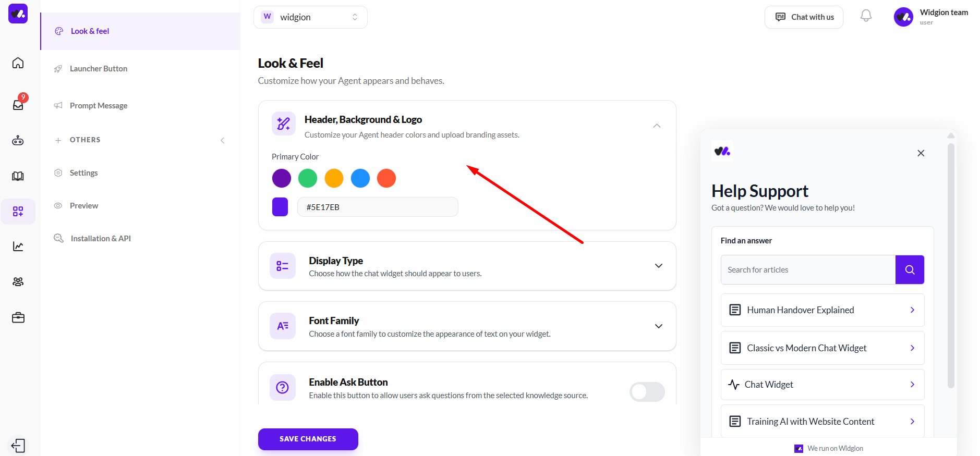Viewport: 980px width, 456px height.
Task: Open the analytics chart icon
Action: pos(18,247)
